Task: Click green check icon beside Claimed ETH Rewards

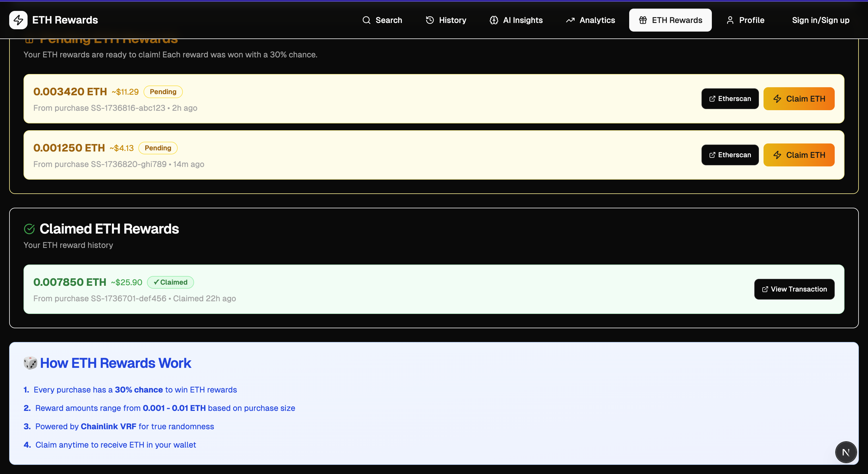Action: tap(29, 229)
